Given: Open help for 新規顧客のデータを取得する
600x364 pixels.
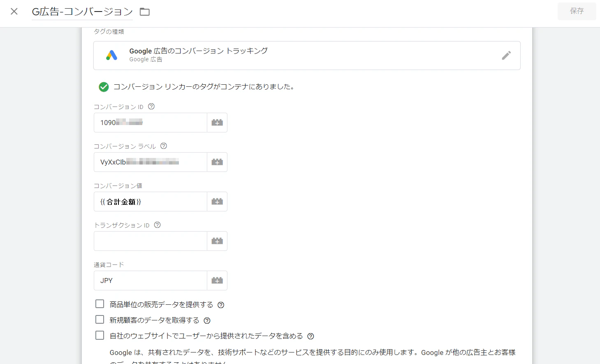Looking at the screenshot, I should [207, 320].
